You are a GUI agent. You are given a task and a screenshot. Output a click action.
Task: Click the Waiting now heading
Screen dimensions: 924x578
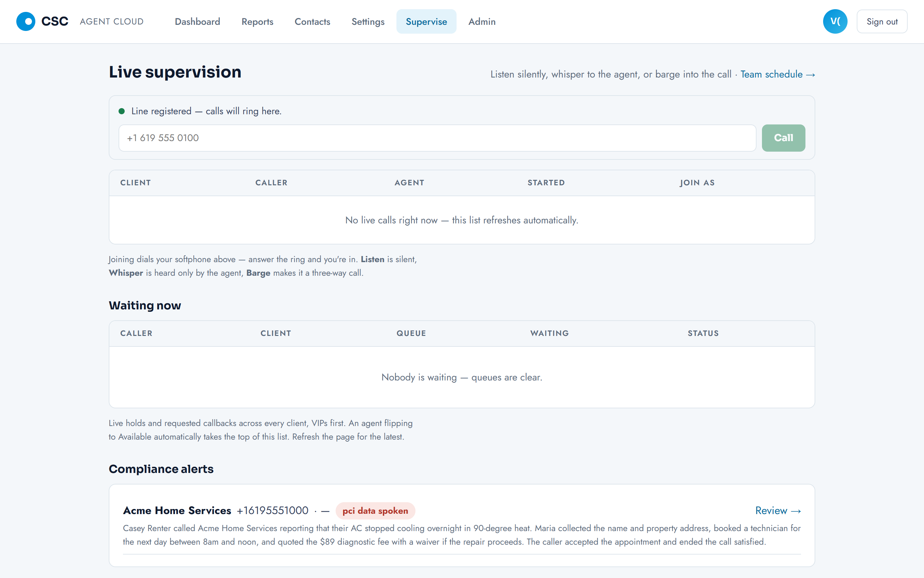(145, 305)
